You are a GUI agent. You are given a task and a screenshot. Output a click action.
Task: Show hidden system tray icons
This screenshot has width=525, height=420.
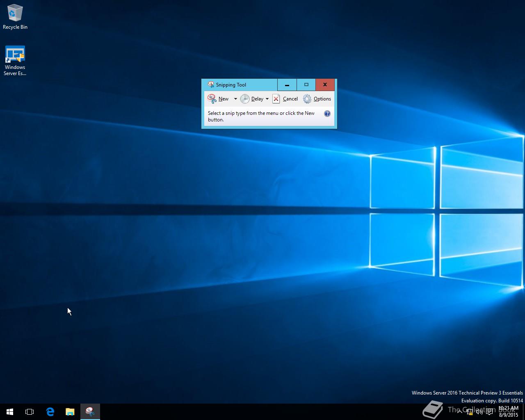point(459,412)
